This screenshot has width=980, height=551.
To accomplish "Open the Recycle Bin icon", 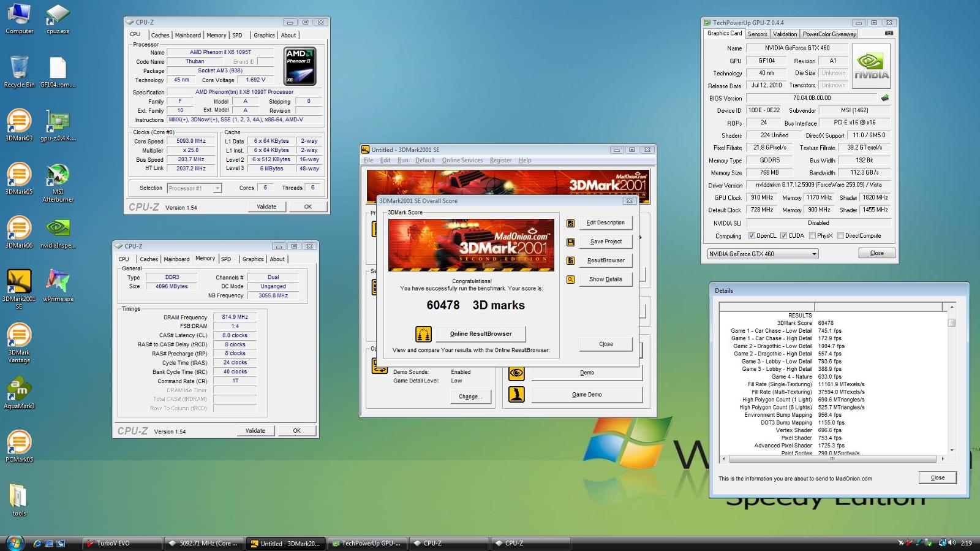I will click(19, 72).
